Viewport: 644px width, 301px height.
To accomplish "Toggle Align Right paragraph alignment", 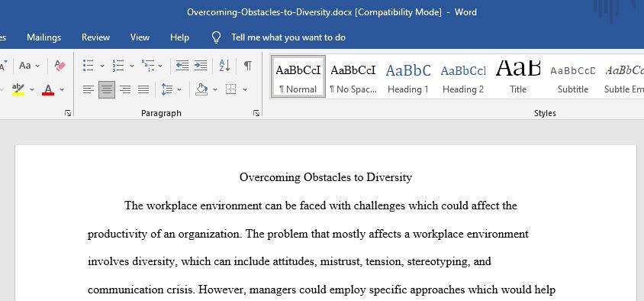I will [125, 89].
